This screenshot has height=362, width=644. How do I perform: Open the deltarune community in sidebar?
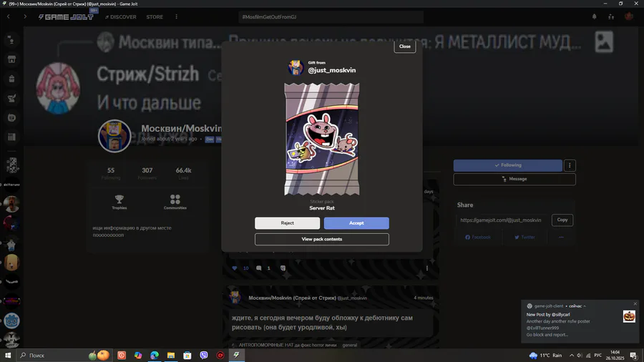pos(11,185)
